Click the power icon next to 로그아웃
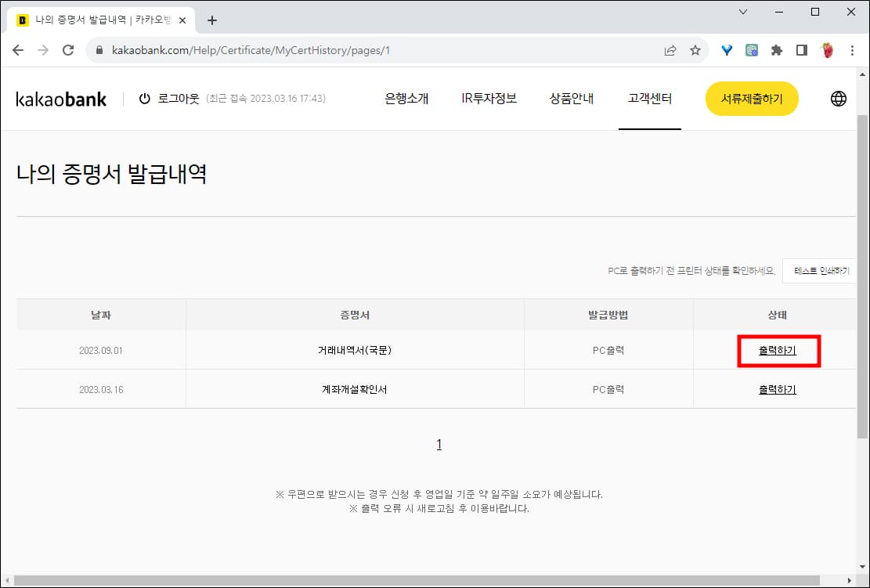870x588 pixels. [x=143, y=99]
